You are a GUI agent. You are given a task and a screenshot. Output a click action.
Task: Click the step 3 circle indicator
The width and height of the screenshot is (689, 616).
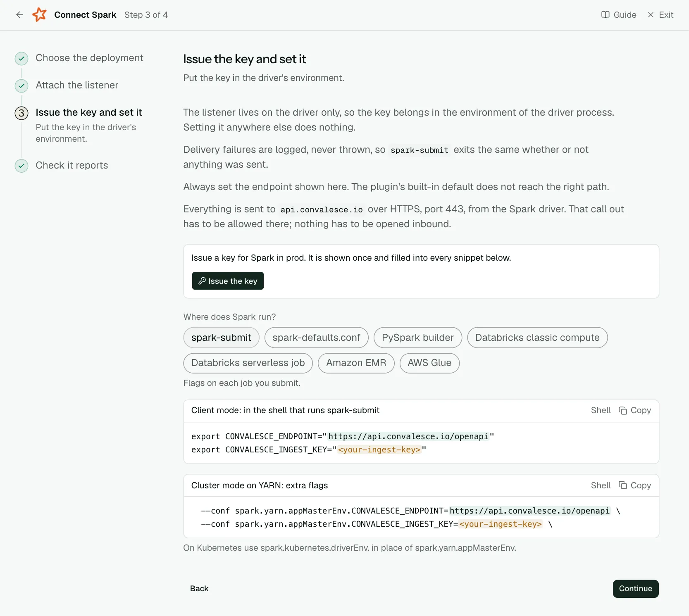coord(21,113)
